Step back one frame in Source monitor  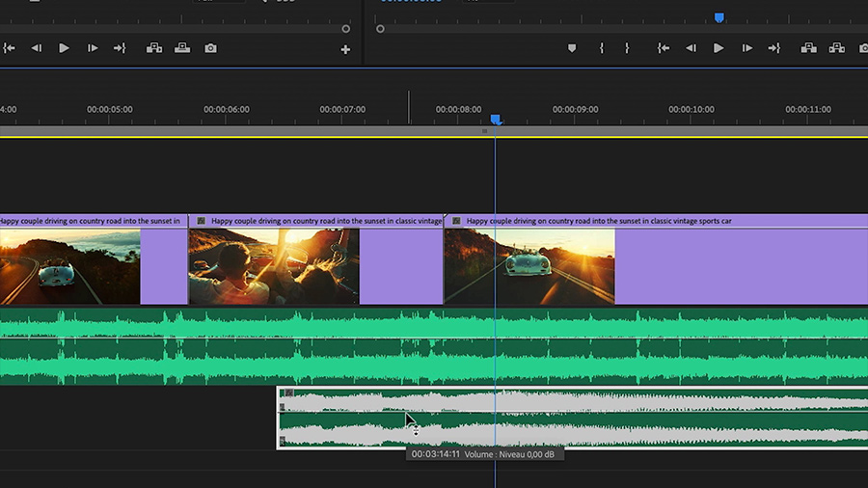tap(36, 48)
